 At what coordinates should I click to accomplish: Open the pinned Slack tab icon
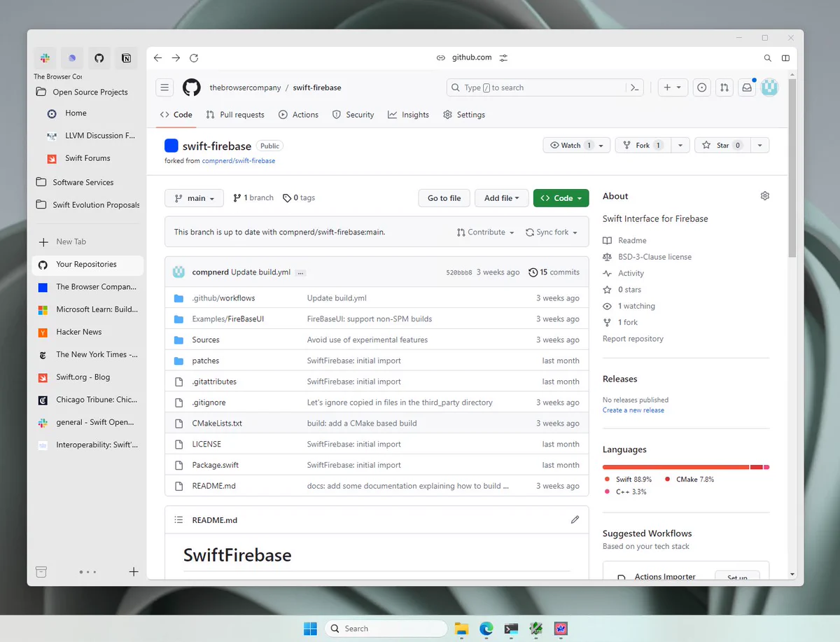tap(45, 58)
